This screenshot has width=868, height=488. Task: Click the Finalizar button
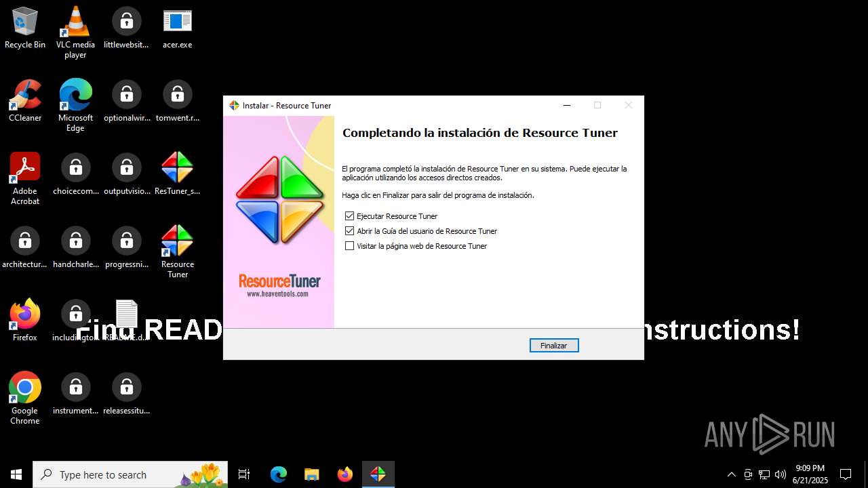tap(554, 346)
